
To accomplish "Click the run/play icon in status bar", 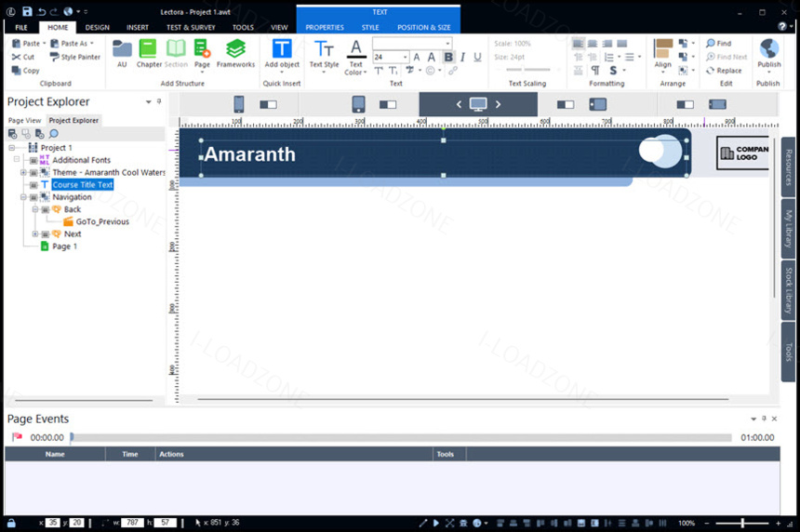I will coord(435,523).
